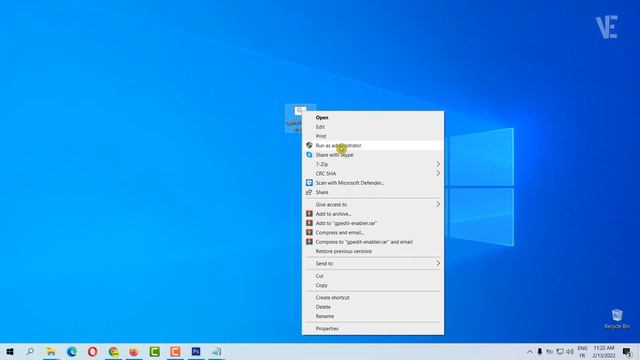The image size is (640, 360).
Task: Open Google Chrome from the taskbar
Action: pos(113,351)
